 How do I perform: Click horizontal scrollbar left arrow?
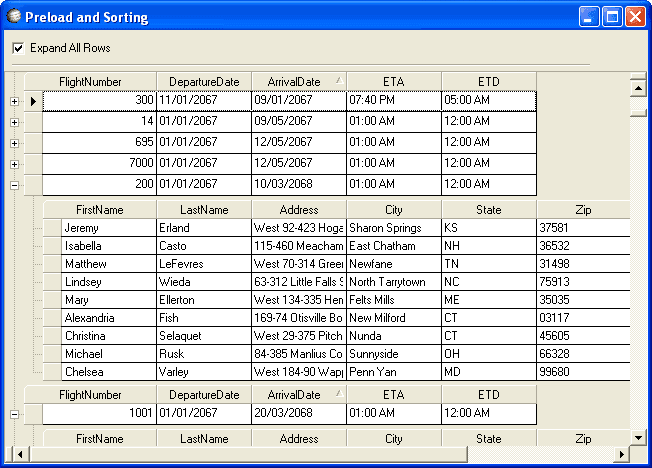click(x=20, y=454)
